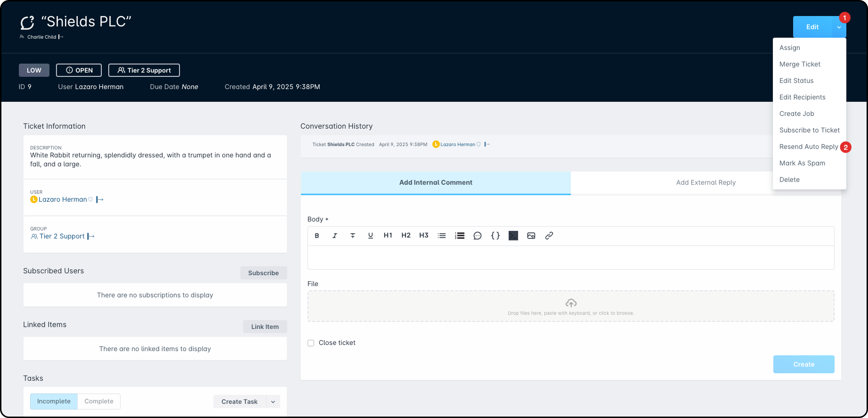Insert inline code braces in editor
Viewport: 868px width, 418px height.
[495, 236]
